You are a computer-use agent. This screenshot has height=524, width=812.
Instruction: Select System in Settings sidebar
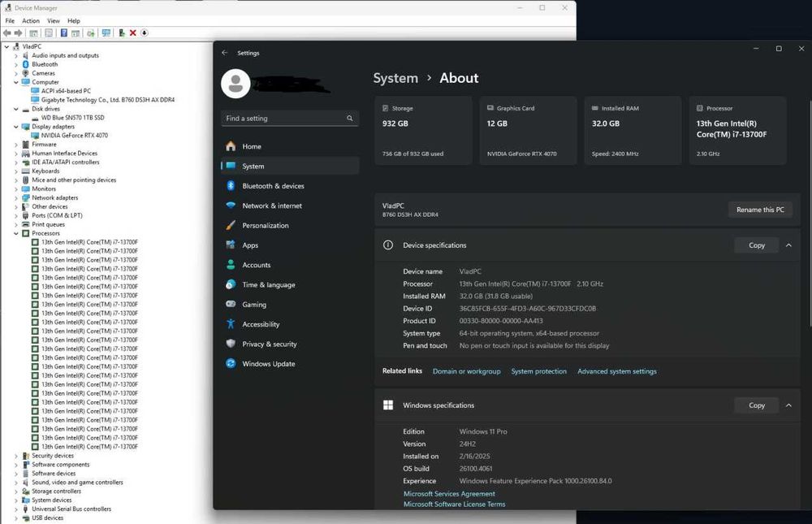tap(290, 166)
